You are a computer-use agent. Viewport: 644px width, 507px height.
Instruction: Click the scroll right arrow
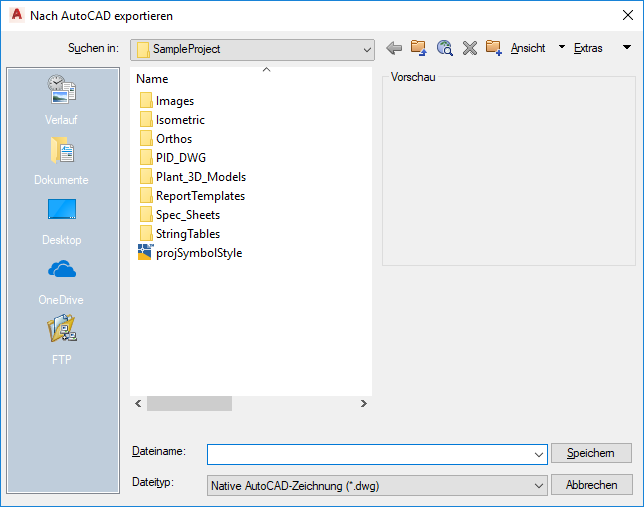363,403
